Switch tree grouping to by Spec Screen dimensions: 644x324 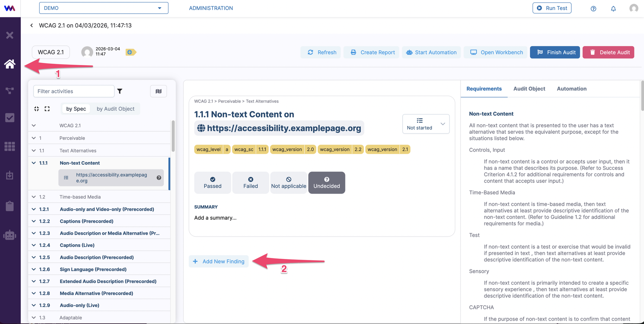pyautogui.click(x=76, y=109)
